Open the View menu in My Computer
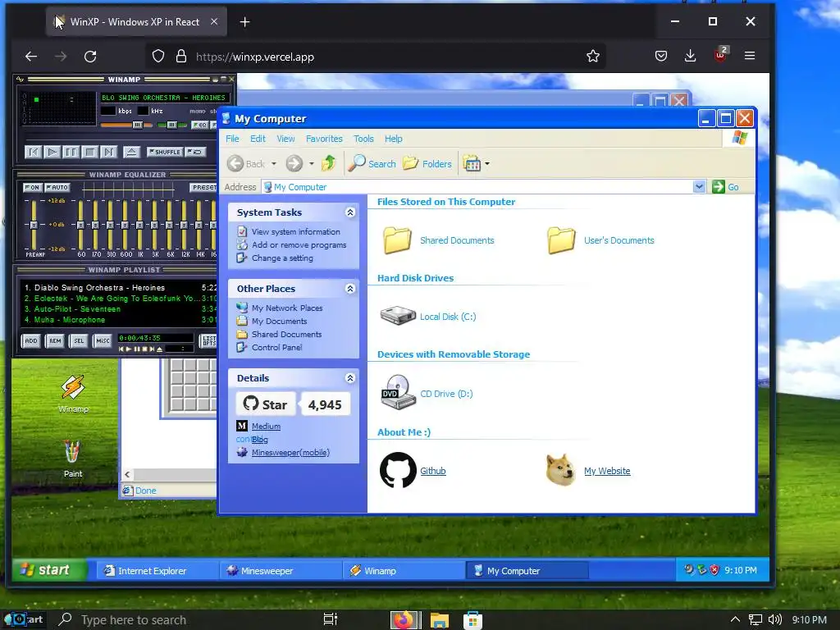840x630 pixels. point(285,139)
